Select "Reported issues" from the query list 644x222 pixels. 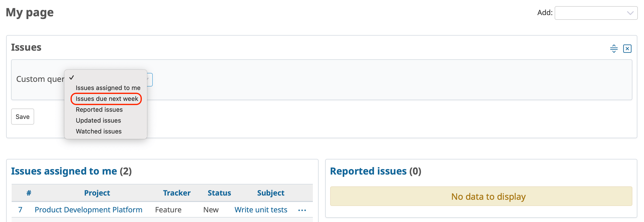[x=99, y=109]
